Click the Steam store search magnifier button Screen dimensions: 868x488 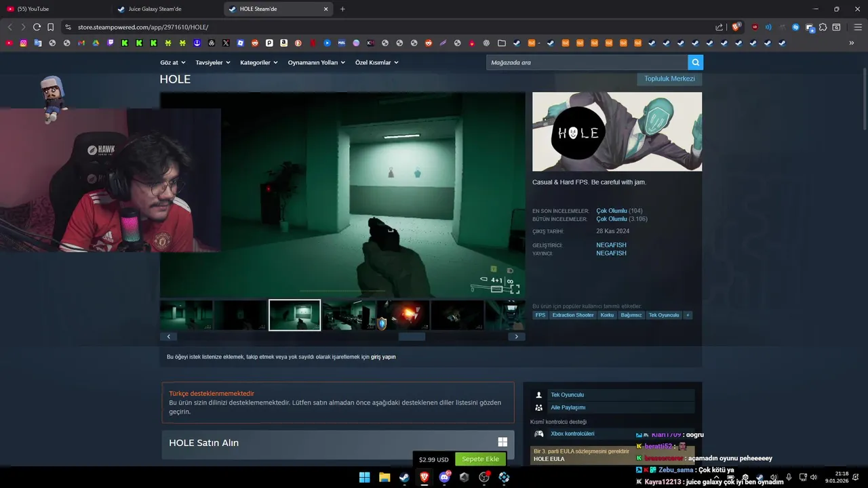(x=695, y=62)
